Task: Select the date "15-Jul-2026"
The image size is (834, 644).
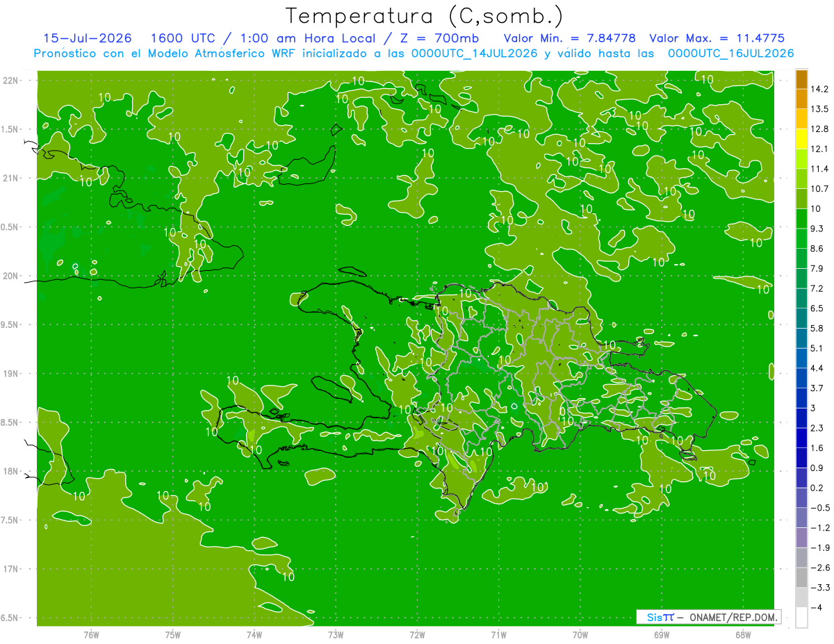Action: (88, 38)
